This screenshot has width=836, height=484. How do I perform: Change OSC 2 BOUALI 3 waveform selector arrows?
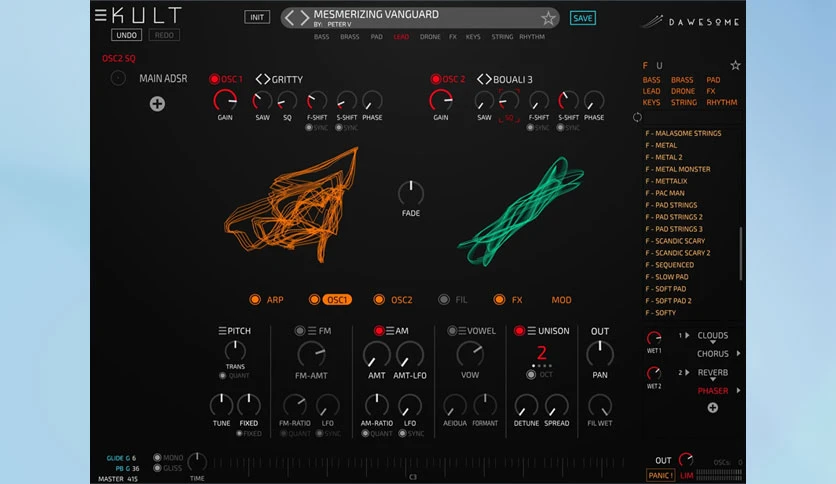(x=484, y=79)
